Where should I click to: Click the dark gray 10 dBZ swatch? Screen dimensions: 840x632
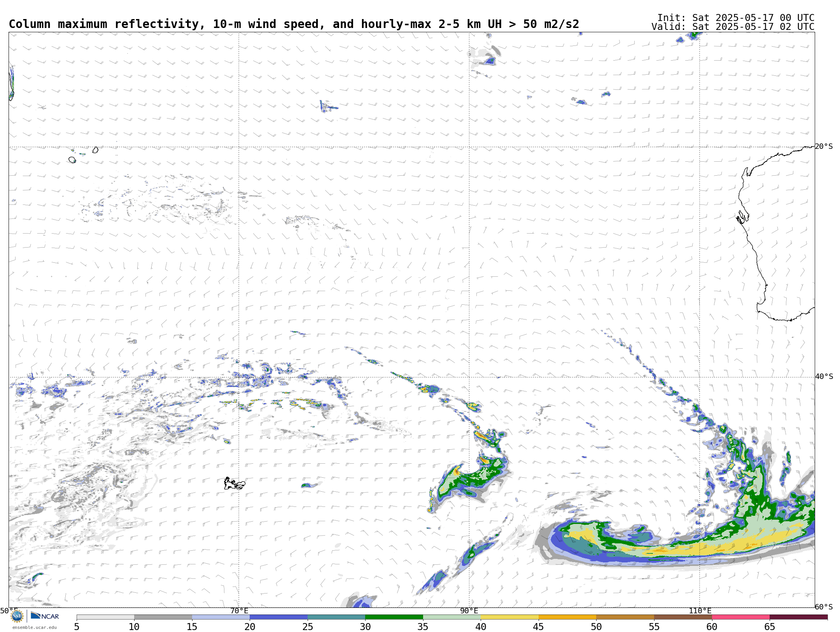[163, 617]
